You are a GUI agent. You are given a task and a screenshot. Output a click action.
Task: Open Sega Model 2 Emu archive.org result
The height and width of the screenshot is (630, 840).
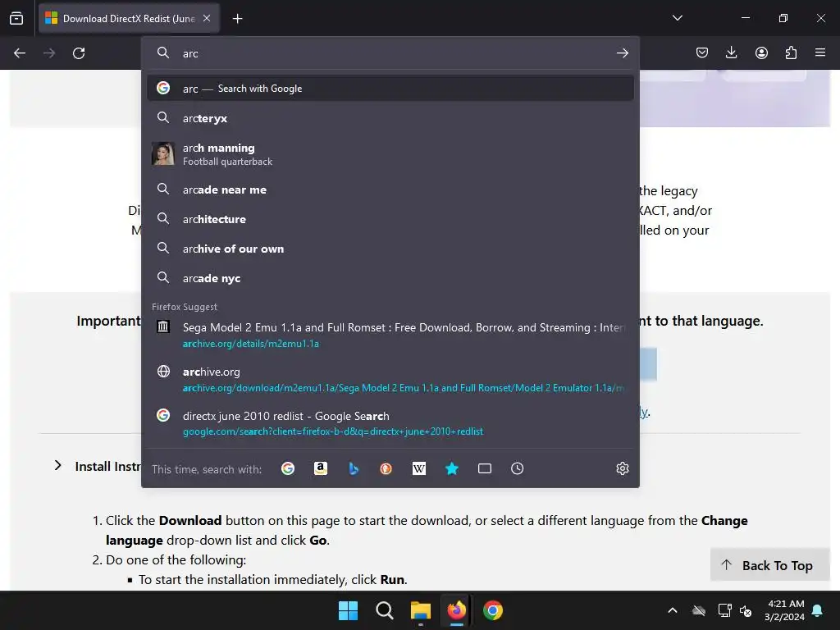pyautogui.click(x=390, y=335)
